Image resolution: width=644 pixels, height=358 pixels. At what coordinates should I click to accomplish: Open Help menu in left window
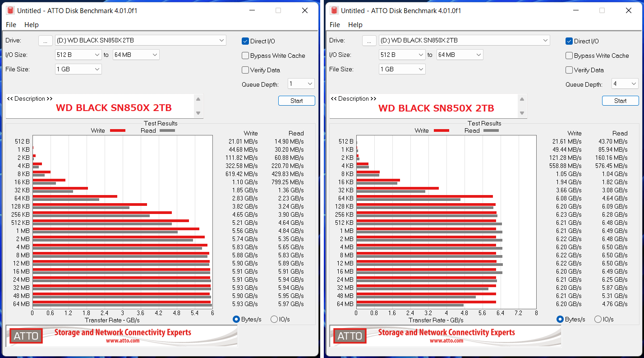[x=32, y=25]
